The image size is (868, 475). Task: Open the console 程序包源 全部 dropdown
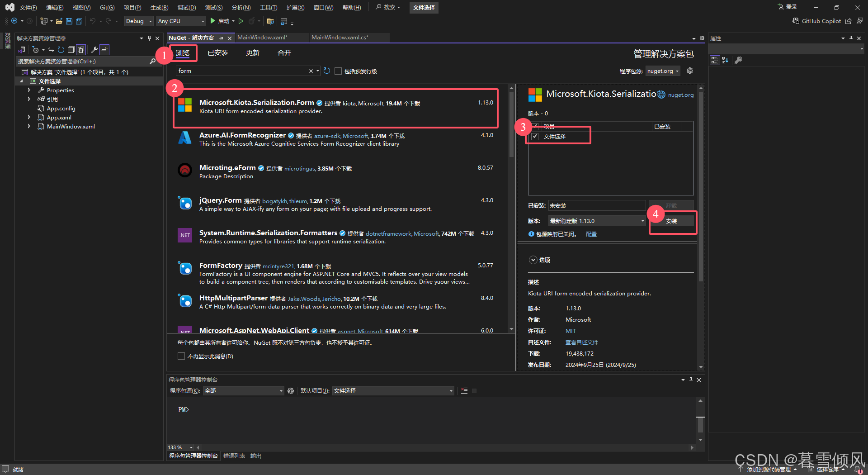pyautogui.click(x=243, y=391)
